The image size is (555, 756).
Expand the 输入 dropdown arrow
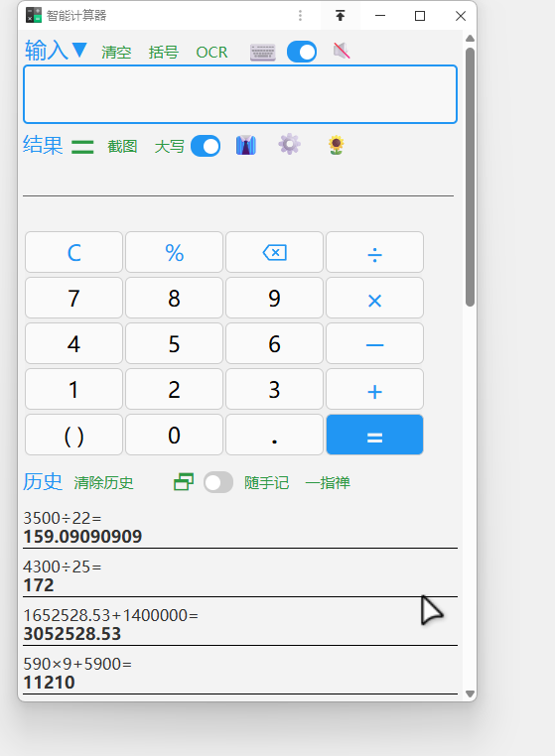[79, 50]
